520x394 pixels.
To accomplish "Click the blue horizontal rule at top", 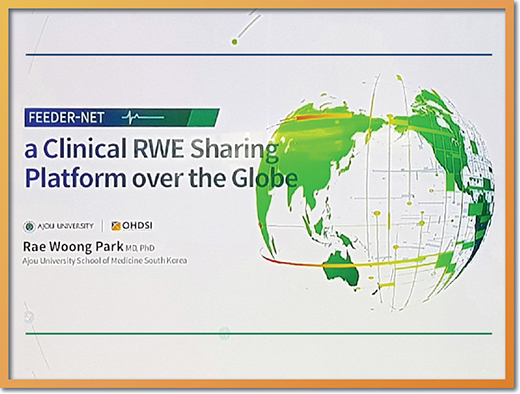I will [x=259, y=54].
